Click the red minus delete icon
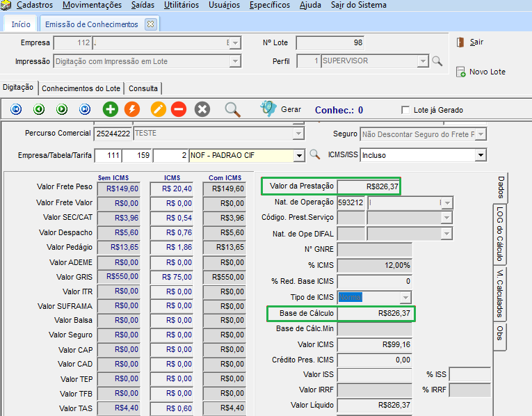Image resolution: width=532 pixels, height=416 pixels. coord(179,109)
